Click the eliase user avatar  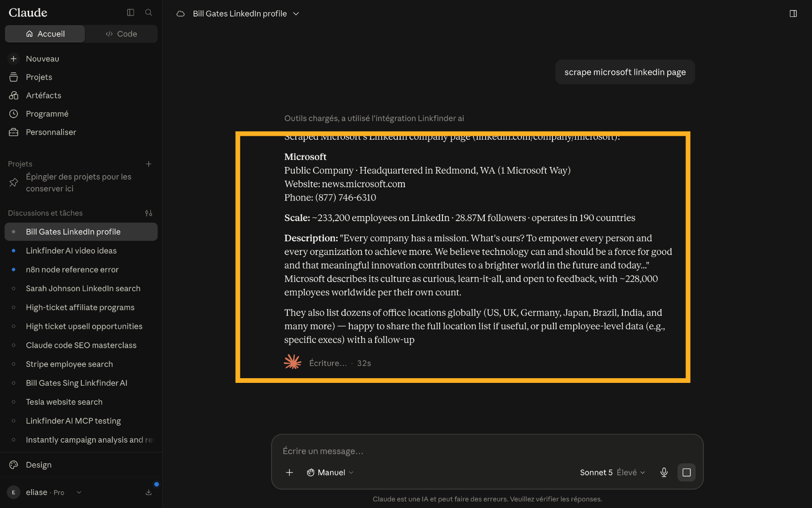coord(14,492)
